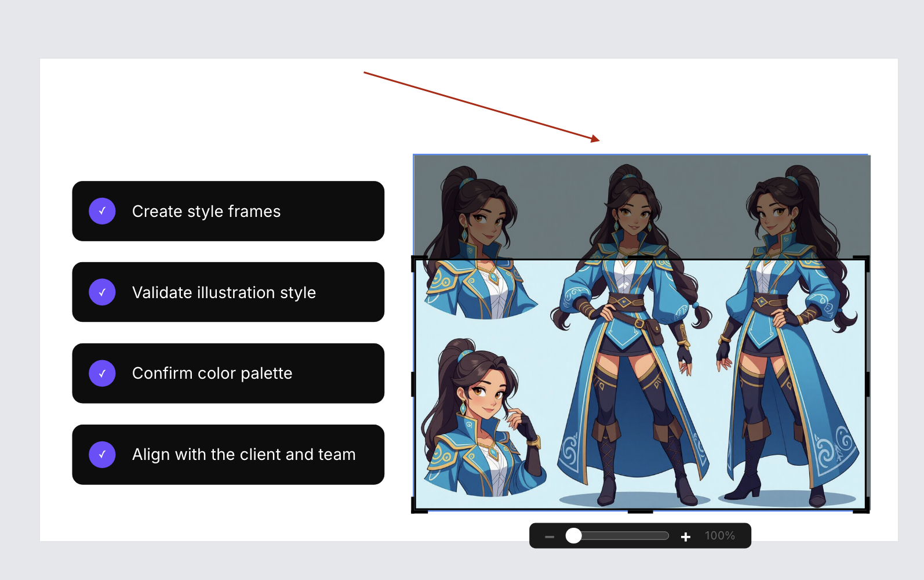Select the "Confirm color palette" text
This screenshot has height=580, width=924.
point(212,374)
